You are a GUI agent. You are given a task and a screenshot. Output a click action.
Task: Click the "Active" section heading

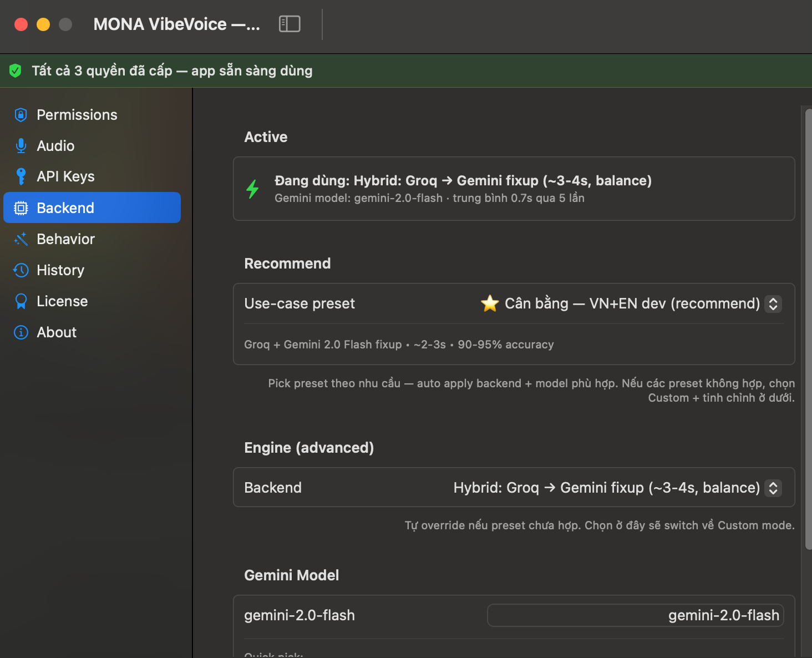266,137
